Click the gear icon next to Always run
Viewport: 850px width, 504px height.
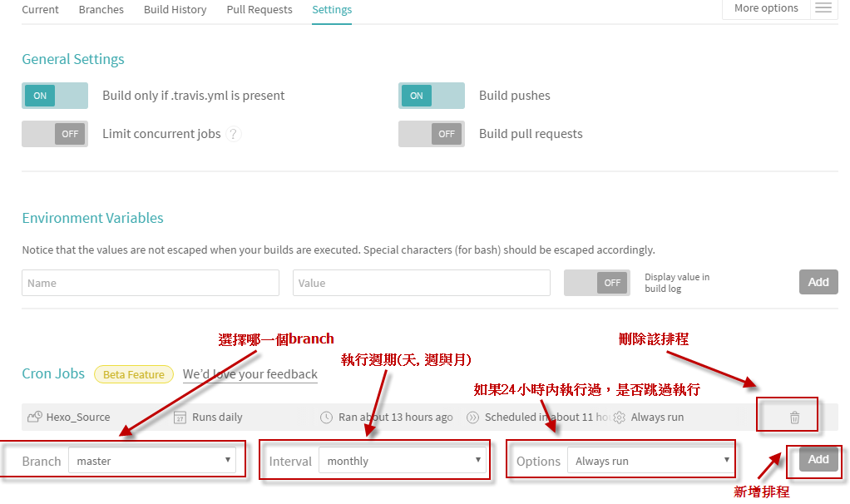coord(619,417)
